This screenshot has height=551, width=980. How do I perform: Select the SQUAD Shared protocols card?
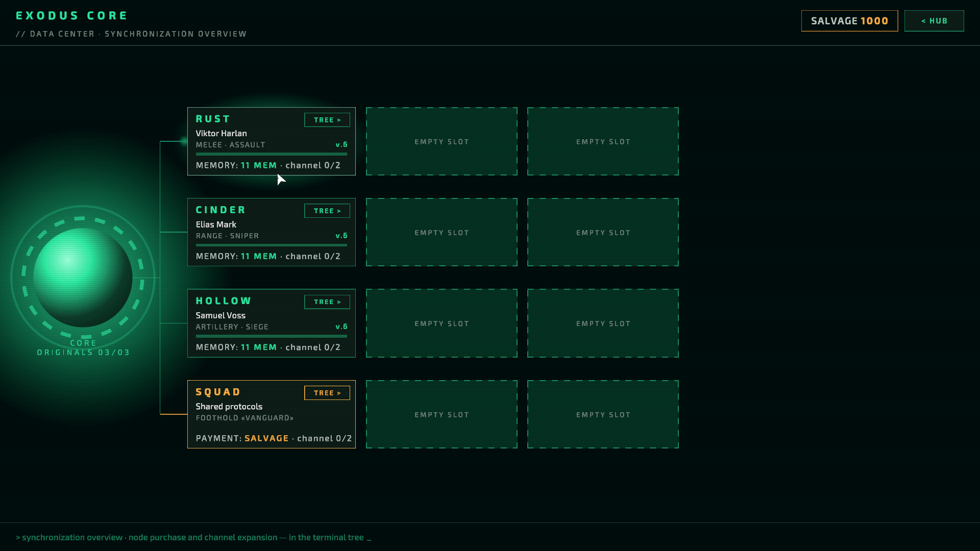[x=272, y=414]
